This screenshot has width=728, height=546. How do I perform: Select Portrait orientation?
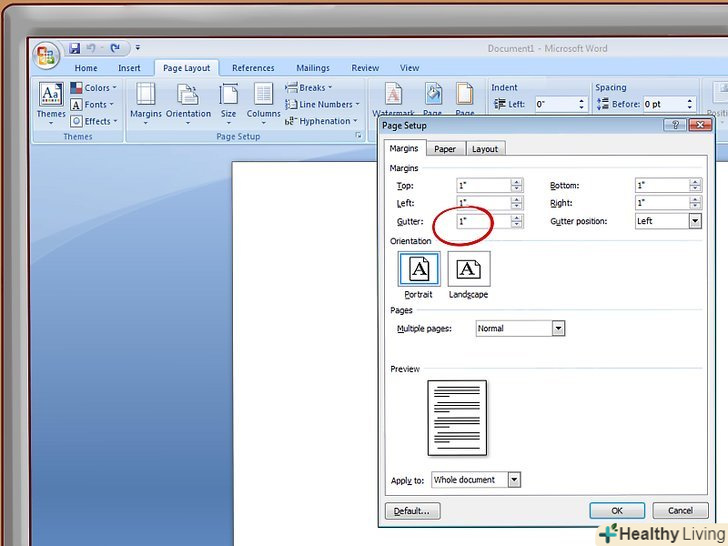pyautogui.click(x=418, y=275)
